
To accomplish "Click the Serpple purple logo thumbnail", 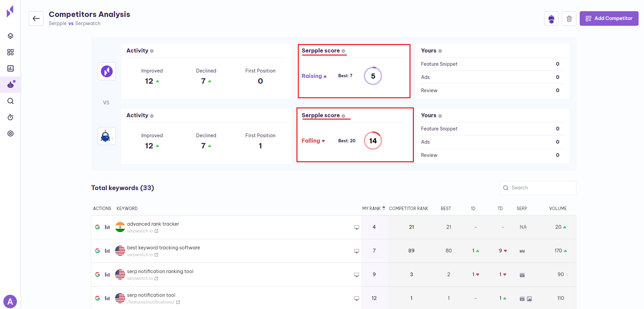I will (107, 71).
